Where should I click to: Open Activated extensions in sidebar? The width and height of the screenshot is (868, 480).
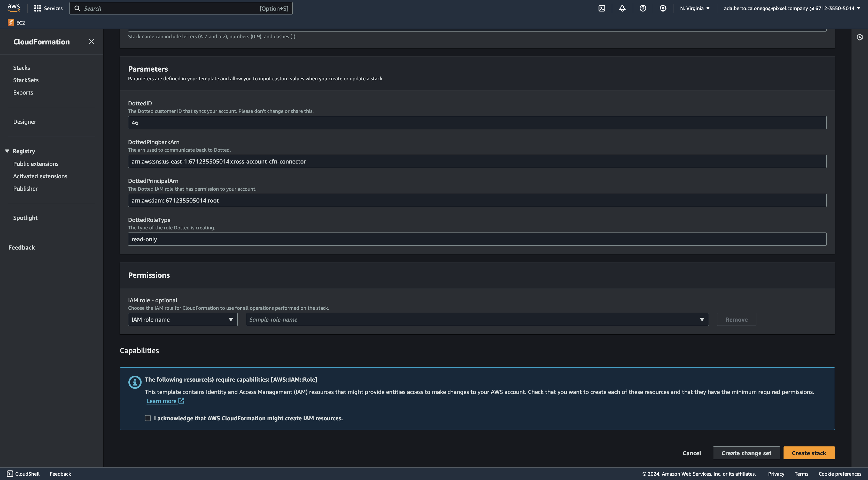(40, 176)
